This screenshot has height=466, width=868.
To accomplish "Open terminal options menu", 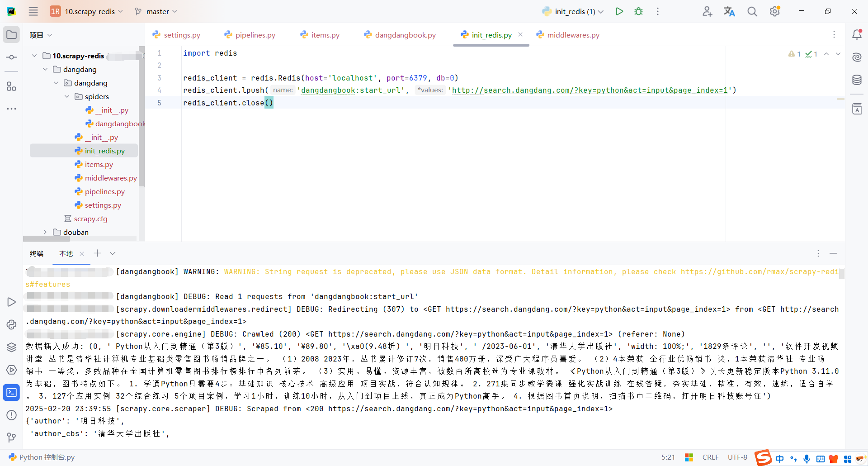I will point(818,253).
